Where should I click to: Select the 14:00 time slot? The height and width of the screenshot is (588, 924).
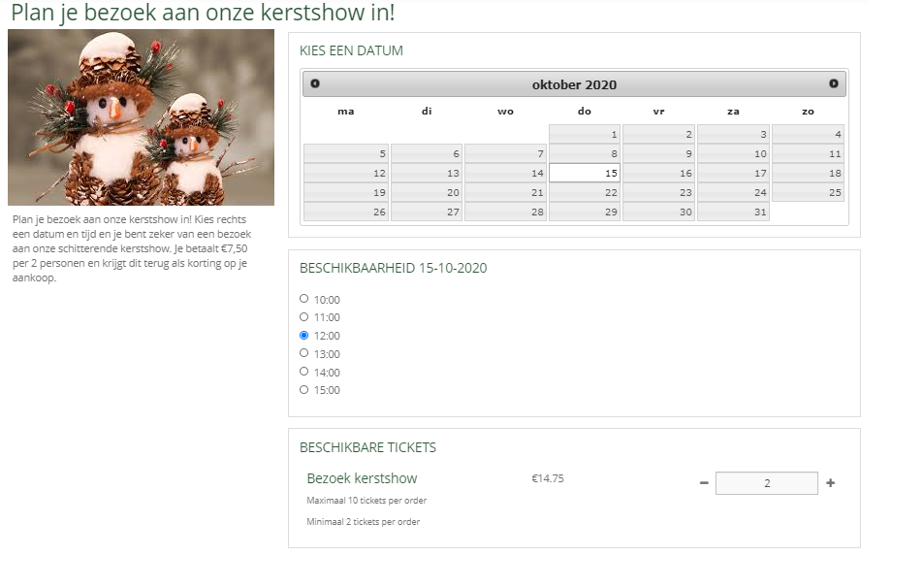point(304,372)
